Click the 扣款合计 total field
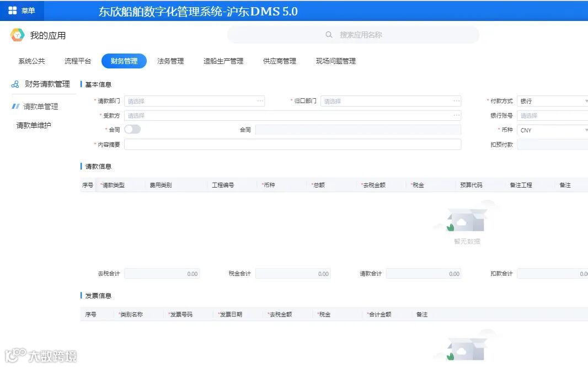The height and width of the screenshot is (367, 588). (552, 274)
